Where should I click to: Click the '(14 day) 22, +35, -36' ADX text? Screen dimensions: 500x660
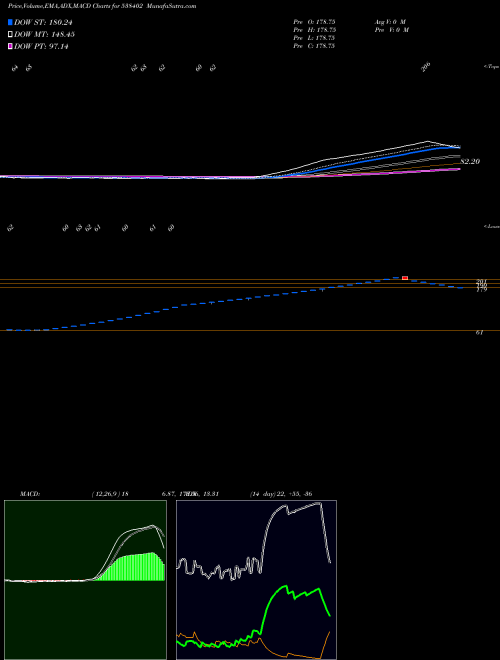281,494
